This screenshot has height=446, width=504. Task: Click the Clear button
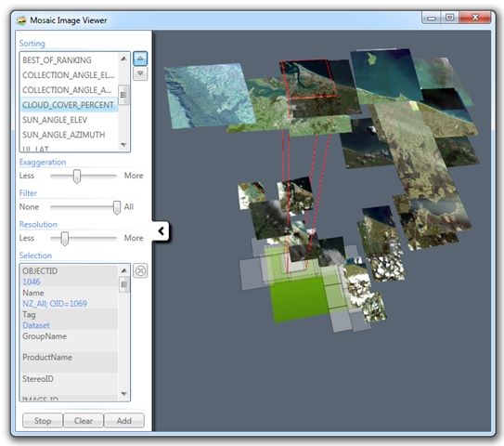[84, 421]
